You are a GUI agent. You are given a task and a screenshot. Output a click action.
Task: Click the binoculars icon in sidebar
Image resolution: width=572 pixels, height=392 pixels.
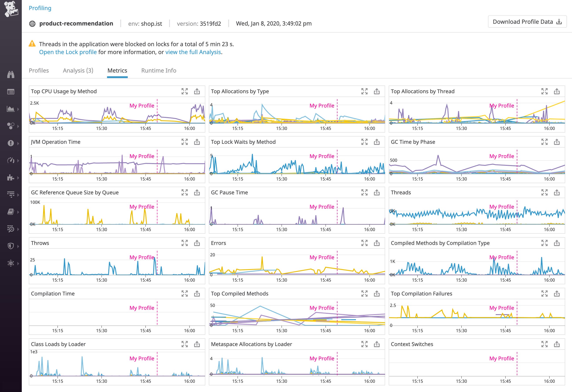11,75
